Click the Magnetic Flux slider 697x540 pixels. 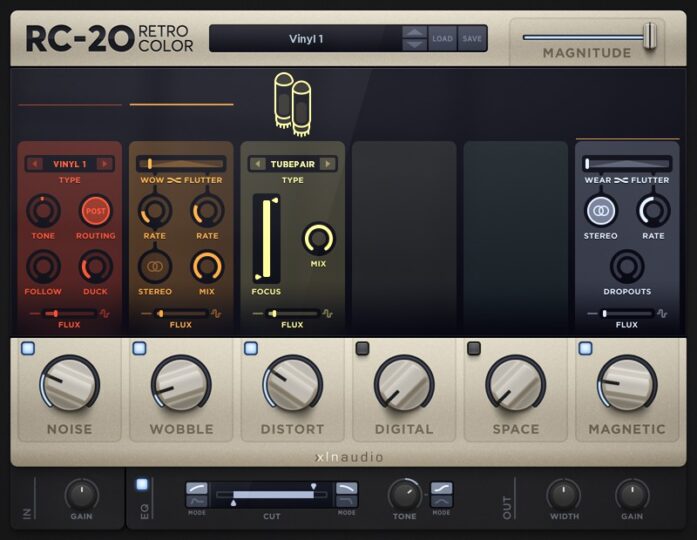[x=627, y=314]
